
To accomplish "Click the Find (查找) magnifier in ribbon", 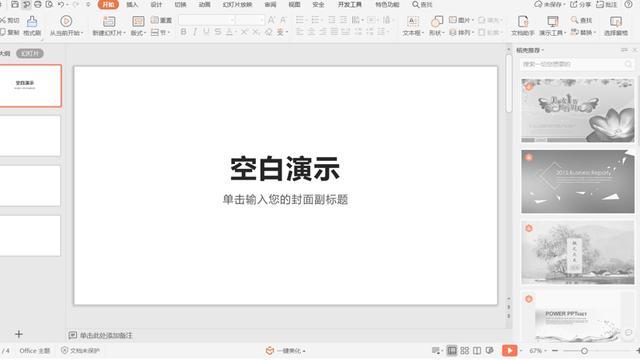I will [x=575, y=20].
